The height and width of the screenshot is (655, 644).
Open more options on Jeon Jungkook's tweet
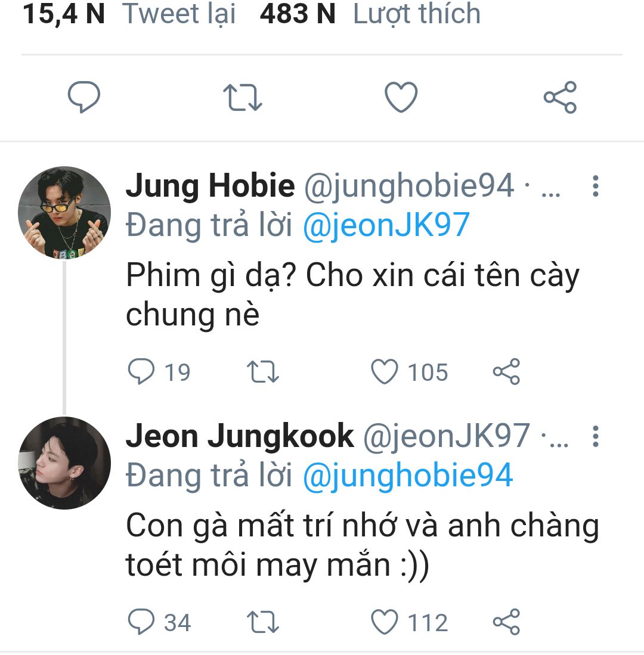click(595, 437)
